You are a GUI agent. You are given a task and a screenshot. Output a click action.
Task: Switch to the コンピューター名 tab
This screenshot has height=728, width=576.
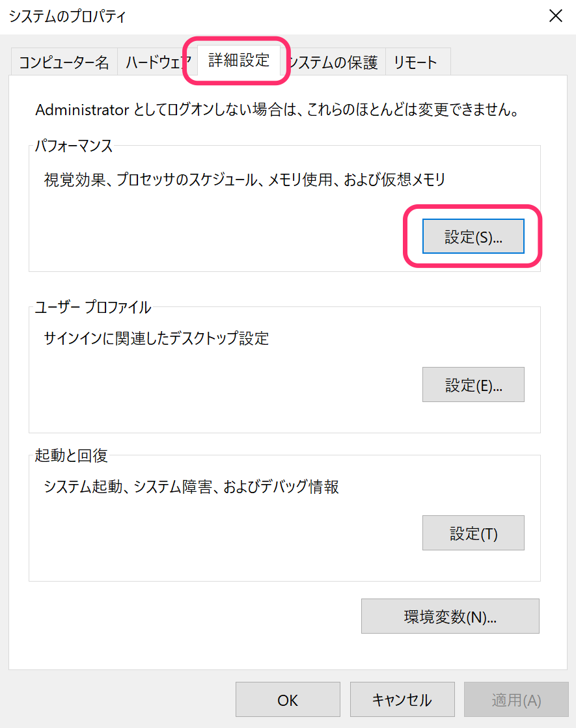pyautogui.click(x=64, y=62)
